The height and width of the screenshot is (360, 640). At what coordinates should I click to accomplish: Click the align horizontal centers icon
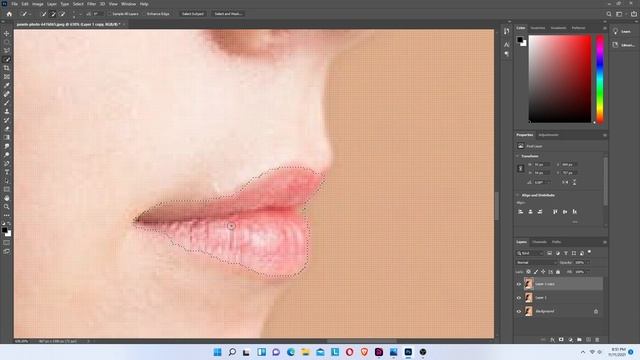530,212
